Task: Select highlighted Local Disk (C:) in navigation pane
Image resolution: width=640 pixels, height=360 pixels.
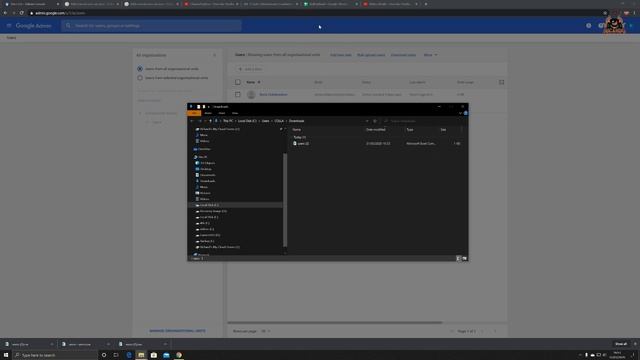Action: pos(235,205)
